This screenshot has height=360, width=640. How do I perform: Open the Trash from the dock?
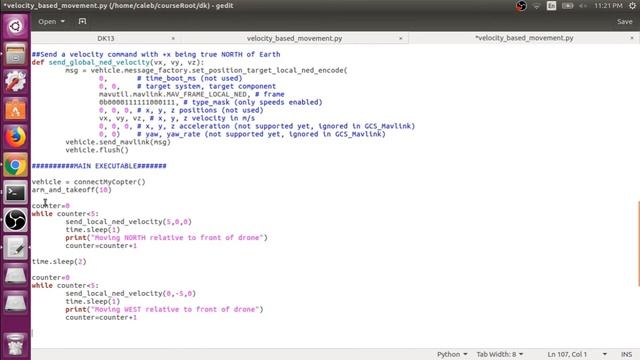(15, 345)
